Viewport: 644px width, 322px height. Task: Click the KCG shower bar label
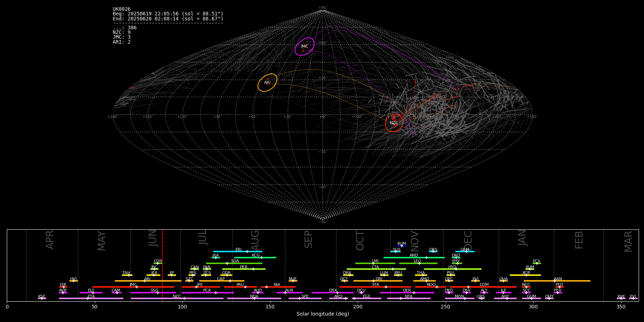pyautogui.click(x=256, y=255)
